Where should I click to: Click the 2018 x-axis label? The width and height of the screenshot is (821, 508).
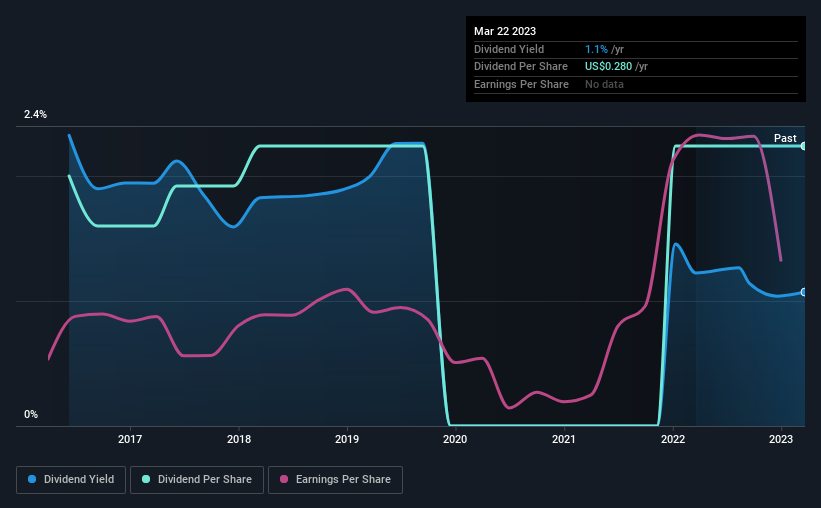point(239,439)
